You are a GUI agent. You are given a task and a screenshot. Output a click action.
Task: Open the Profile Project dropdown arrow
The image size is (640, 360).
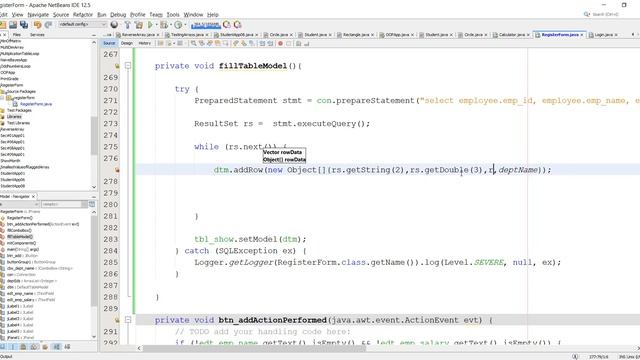click(x=184, y=25)
